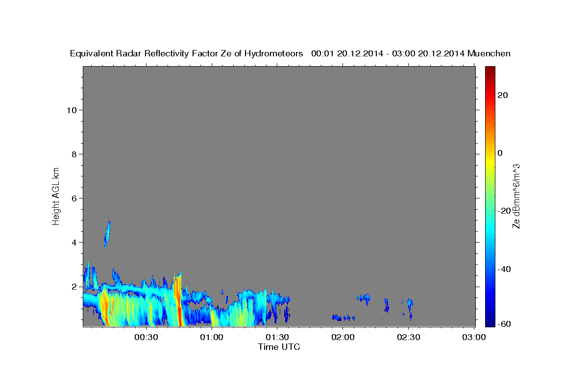588x392 pixels.
Task: Click the colorbar value label 0
Action: click(x=500, y=153)
